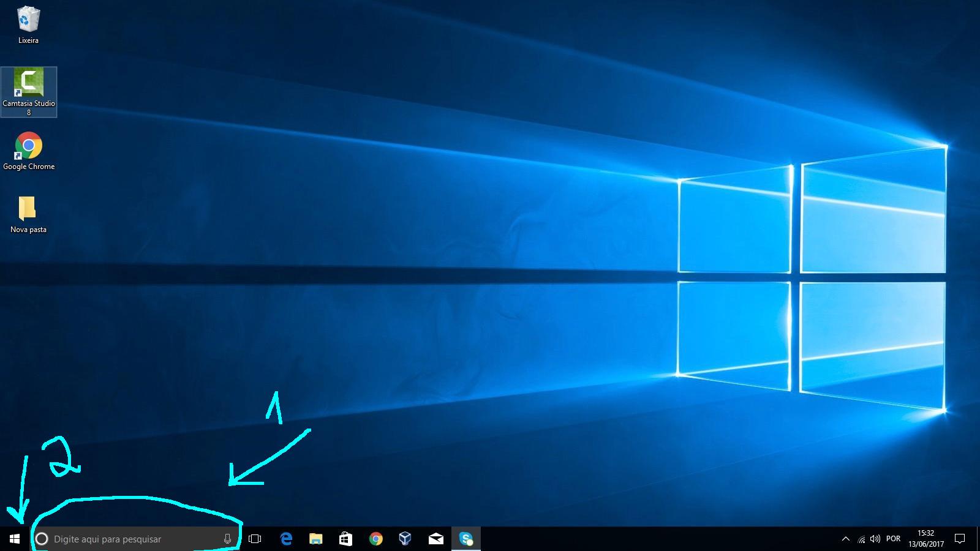The image size is (980, 551).
Task: Expand the hidden system tray icons
Action: coord(846,539)
